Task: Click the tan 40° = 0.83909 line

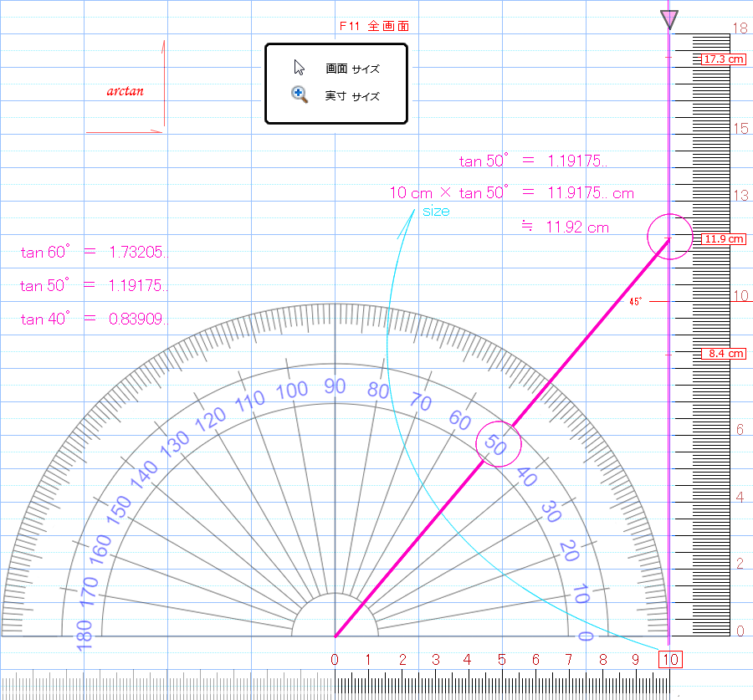Action: click(94, 319)
